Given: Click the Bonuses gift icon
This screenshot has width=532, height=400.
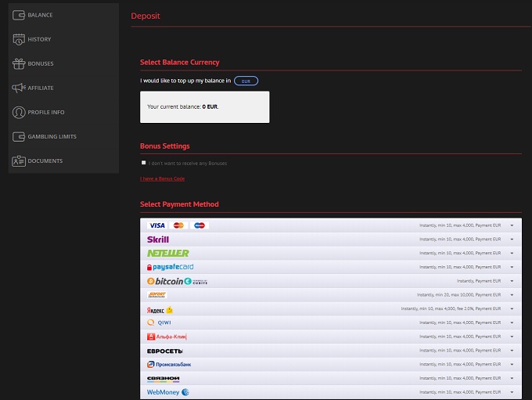Looking at the screenshot, I should point(19,63).
